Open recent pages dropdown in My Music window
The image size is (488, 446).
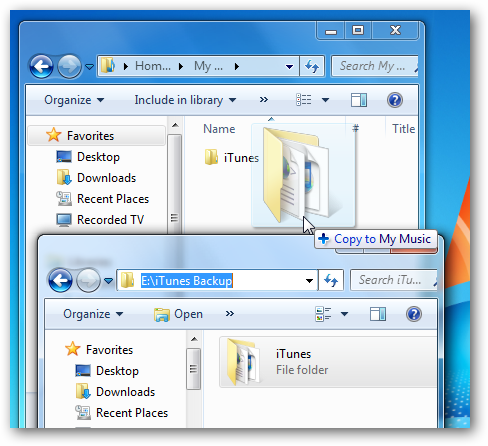[x=89, y=67]
